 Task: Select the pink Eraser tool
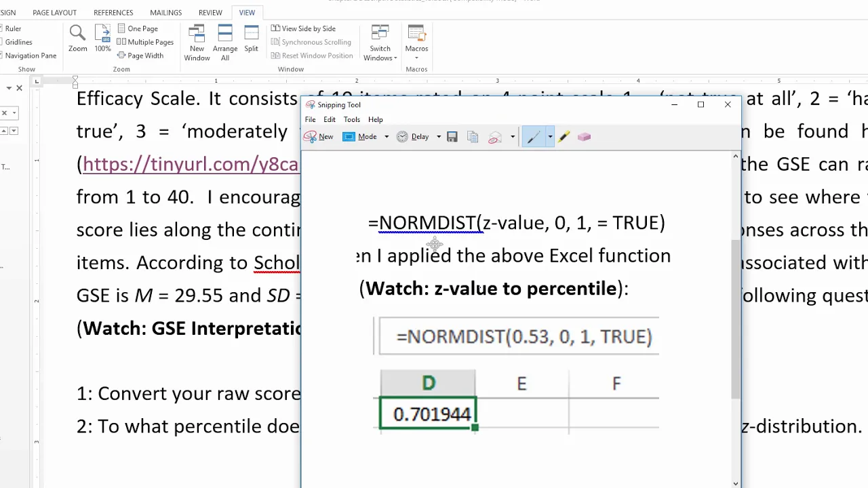point(584,137)
